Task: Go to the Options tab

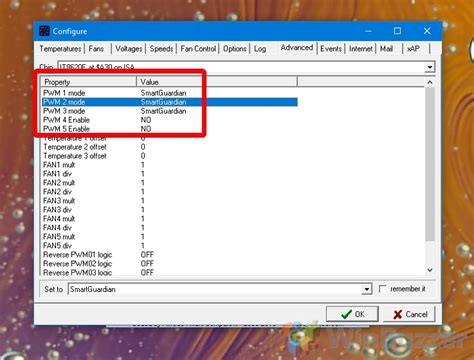Action: coord(235,49)
